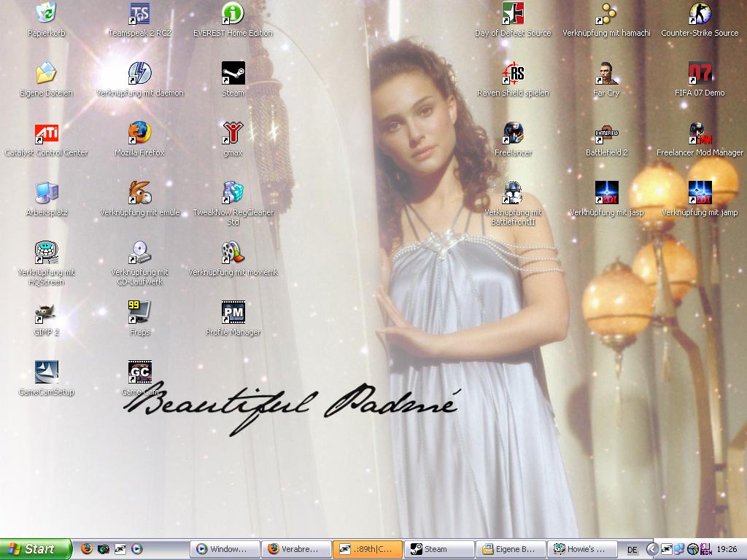Screen dimensions: 747x560
Task: Select the Freelancer Mod Manager icon
Action: tap(700, 133)
